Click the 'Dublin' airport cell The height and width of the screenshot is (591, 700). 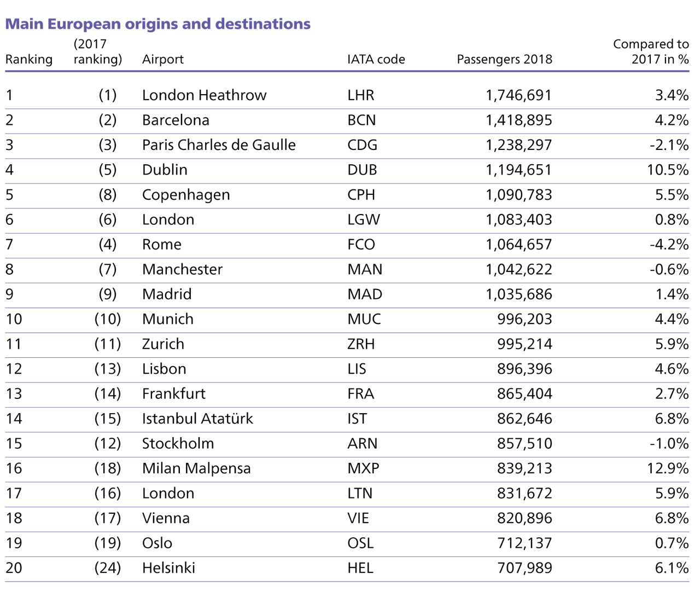point(165,170)
